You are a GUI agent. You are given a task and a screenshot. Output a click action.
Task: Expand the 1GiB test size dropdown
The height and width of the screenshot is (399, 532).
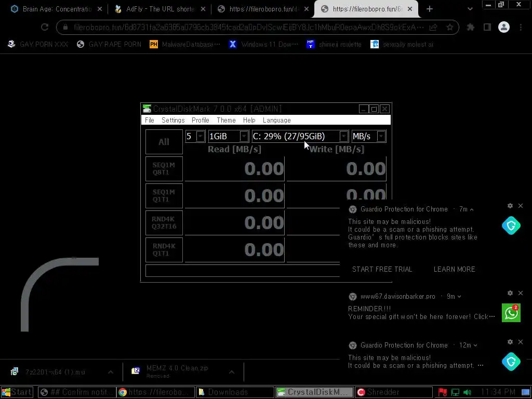[x=244, y=136]
